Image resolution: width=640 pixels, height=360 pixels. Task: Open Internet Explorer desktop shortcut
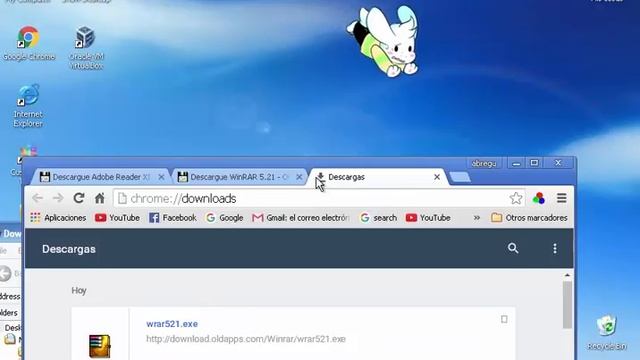click(28, 105)
